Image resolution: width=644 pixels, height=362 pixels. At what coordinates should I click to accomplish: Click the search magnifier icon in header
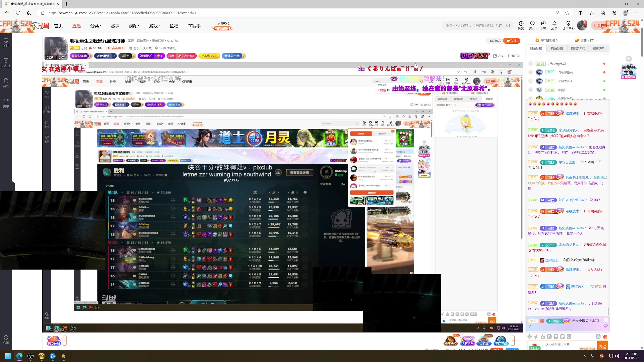(x=508, y=25)
